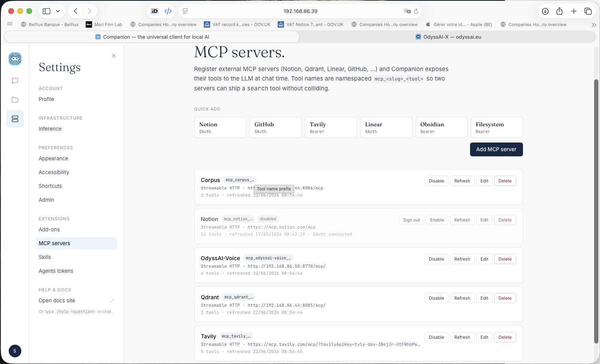Delete the Qdrant server
The height and width of the screenshot is (364, 600).
[x=505, y=298]
